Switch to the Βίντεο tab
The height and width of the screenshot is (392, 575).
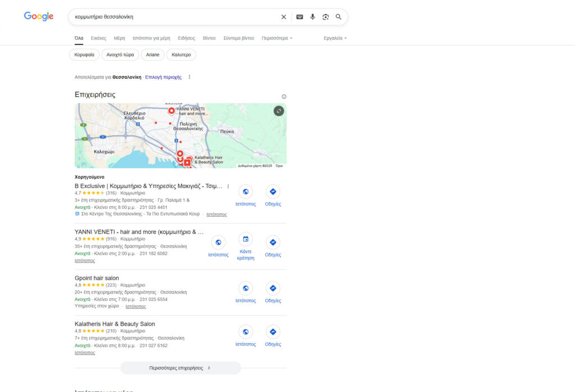209,38
